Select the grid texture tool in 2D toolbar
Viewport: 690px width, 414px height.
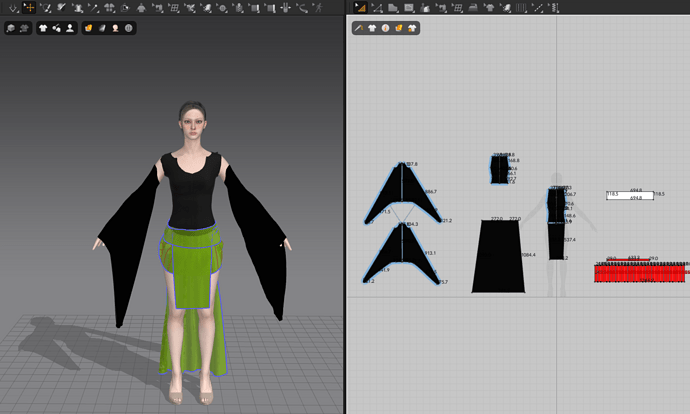458,7
